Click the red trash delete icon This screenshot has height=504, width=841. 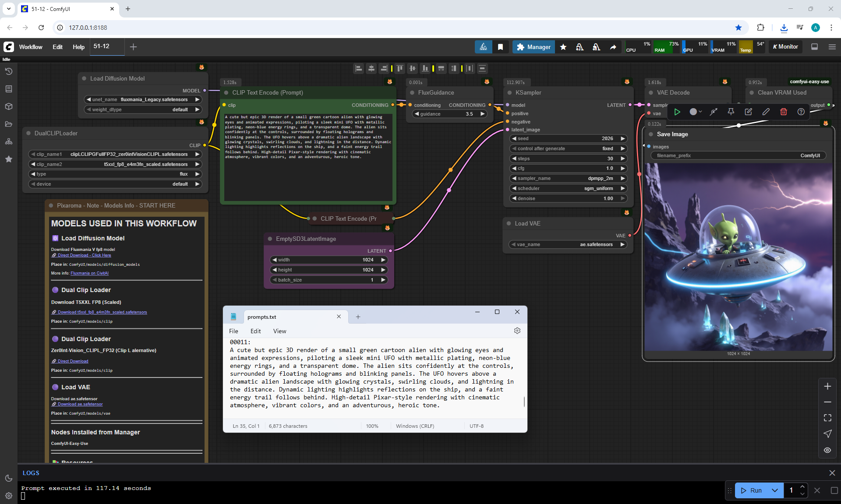pyautogui.click(x=783, y=112)
